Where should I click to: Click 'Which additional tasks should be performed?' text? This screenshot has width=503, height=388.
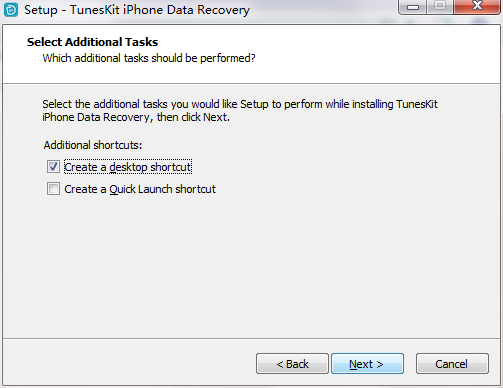[x=149, y=58]
